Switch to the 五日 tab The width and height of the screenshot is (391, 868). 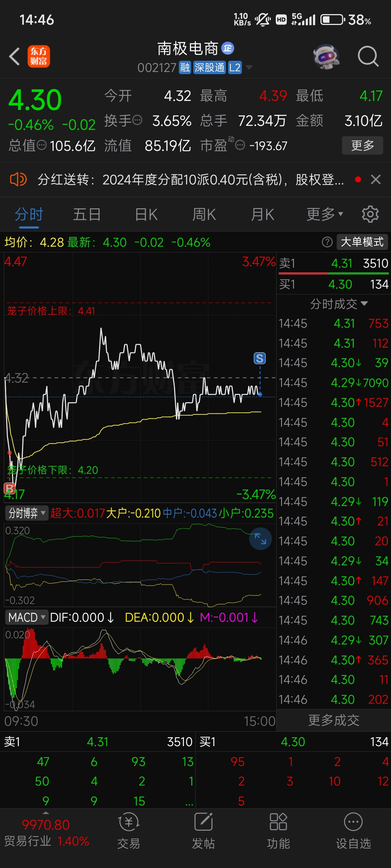pyautogui.click(x=87, y=215)
